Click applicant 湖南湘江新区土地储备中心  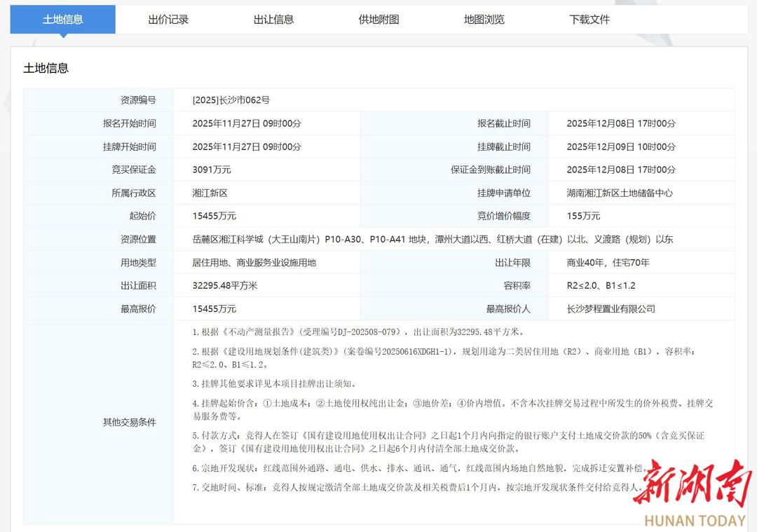tap(620, 193)
